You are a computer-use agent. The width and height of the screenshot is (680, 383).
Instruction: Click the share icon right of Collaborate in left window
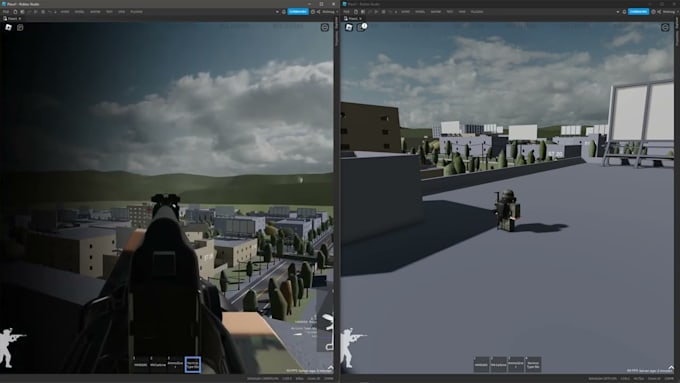318,12
